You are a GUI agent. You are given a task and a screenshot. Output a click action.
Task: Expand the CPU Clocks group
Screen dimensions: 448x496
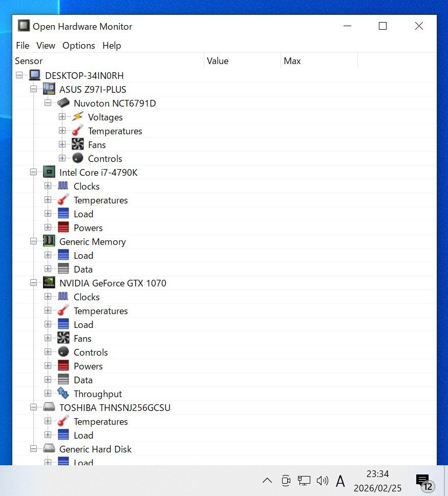(48, 185)
